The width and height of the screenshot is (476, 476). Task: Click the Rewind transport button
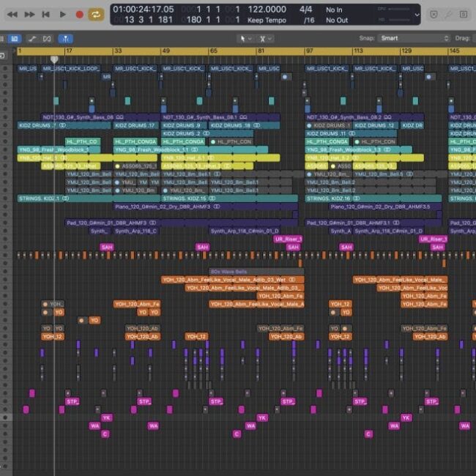pyautogui.click(x=12, y=14)
